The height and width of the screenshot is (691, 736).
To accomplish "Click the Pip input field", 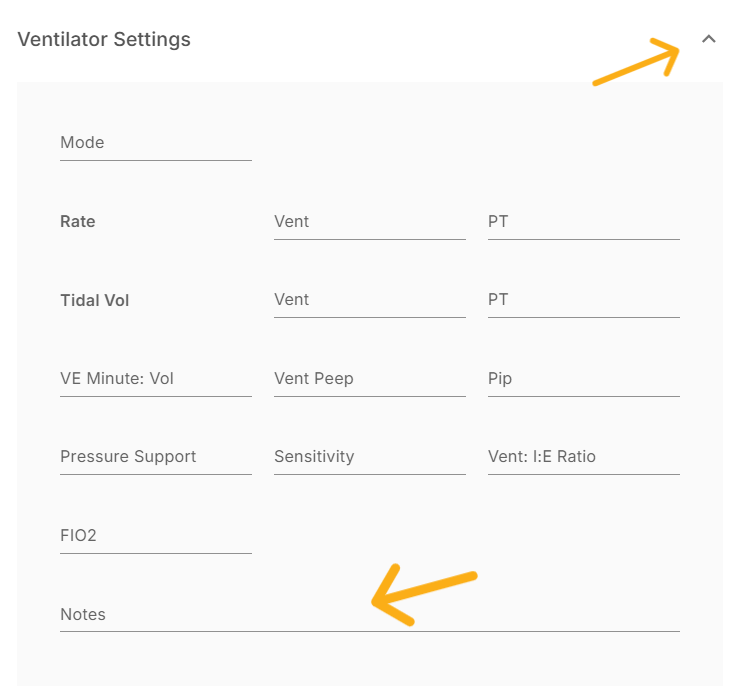I will tap(583, 379).
